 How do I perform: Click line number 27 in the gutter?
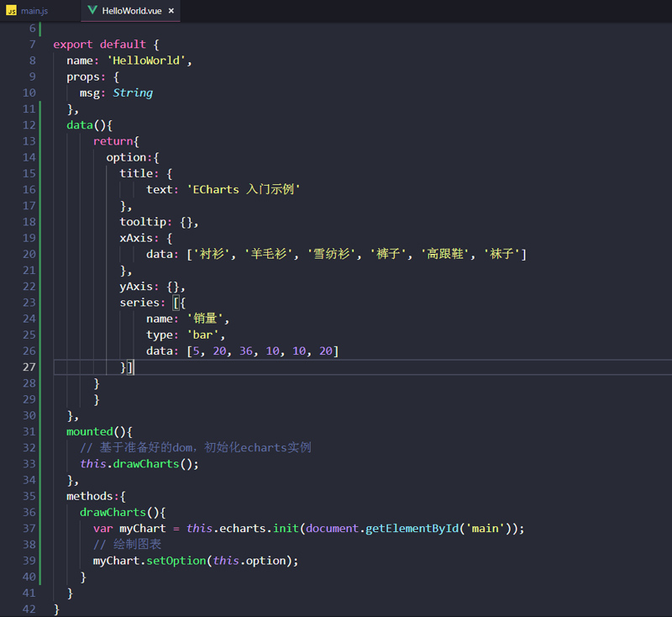(29, 367)
